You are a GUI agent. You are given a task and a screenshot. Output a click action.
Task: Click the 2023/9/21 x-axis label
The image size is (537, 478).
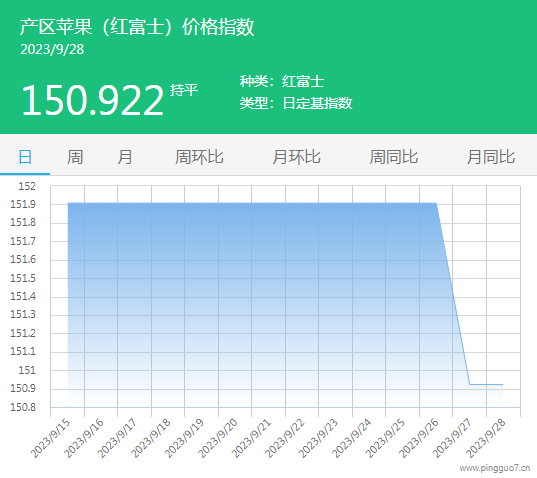point(251,438)
